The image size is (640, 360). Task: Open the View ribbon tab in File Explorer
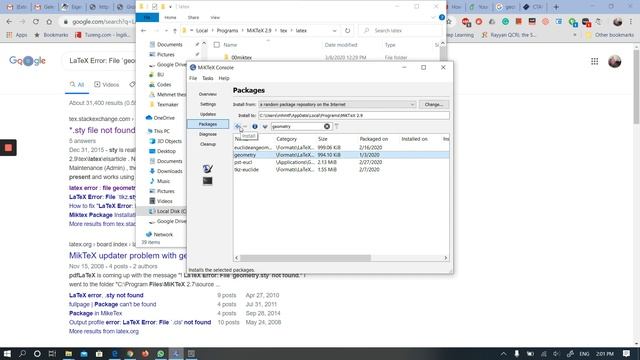click(215, 18)
